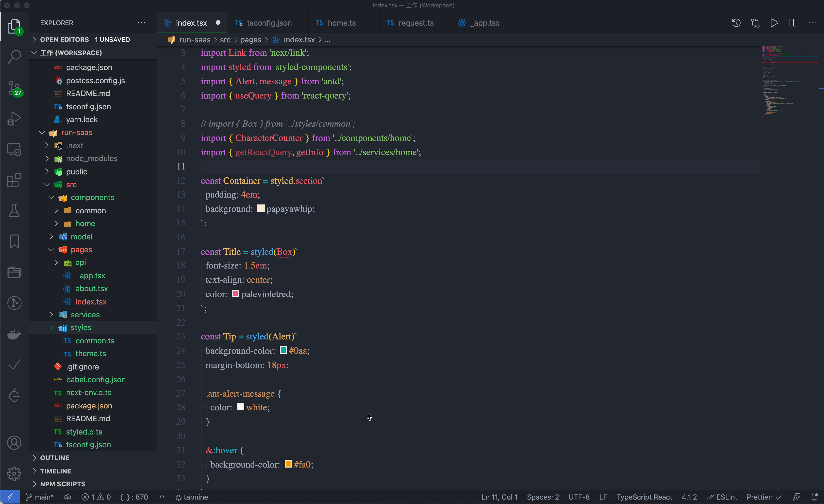Screen dimensions: 824x504
Task: Expand the OUTLINE section
Action: point(54,458)
